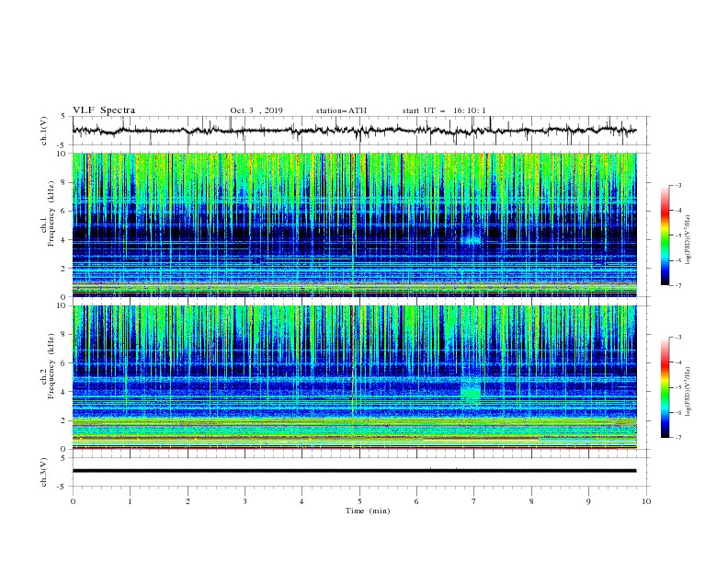The image size is (728, 563).
Task: Click the upper colorbar's "log(PSD)(V²/Hz)" label
Action: click(688, 240)
